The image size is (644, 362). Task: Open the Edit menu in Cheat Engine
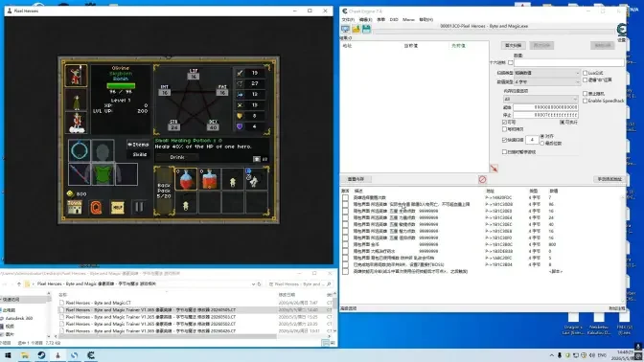(365, 20)
